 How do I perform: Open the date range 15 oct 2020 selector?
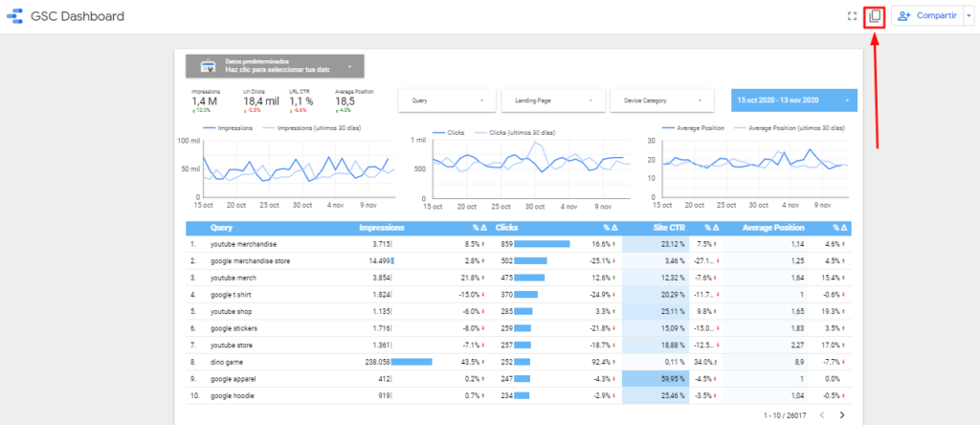coord(793,100)
